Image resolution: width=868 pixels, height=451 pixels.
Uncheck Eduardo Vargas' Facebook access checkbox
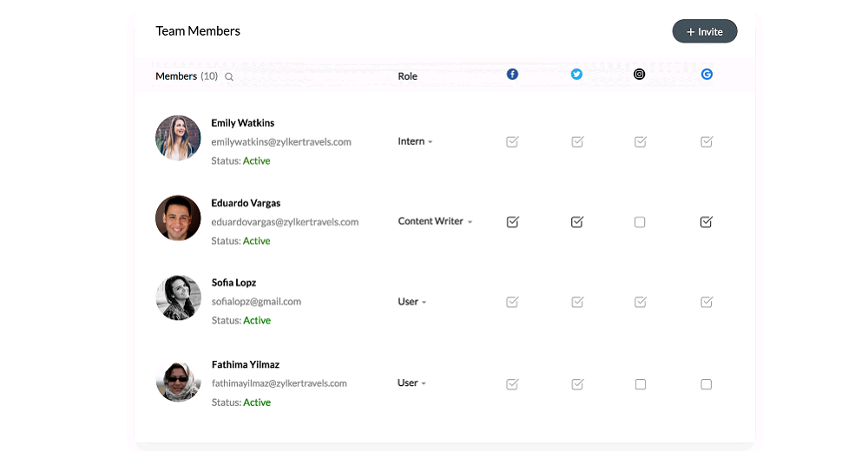point(513,222)
